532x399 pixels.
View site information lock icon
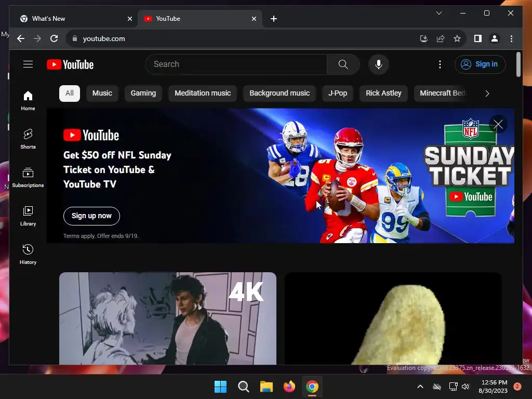point(75,38)
